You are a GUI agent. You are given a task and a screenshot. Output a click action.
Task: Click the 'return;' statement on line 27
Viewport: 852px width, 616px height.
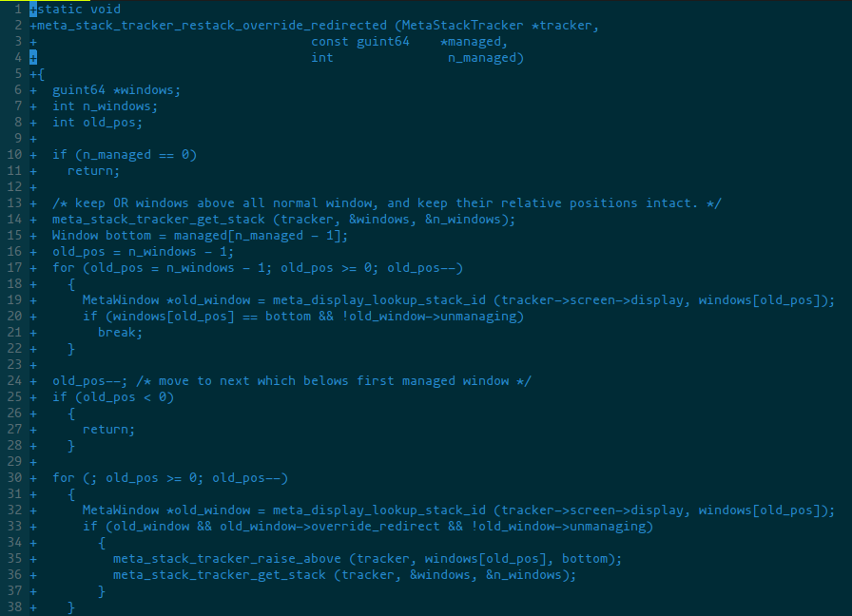click(x=108, y=430)
